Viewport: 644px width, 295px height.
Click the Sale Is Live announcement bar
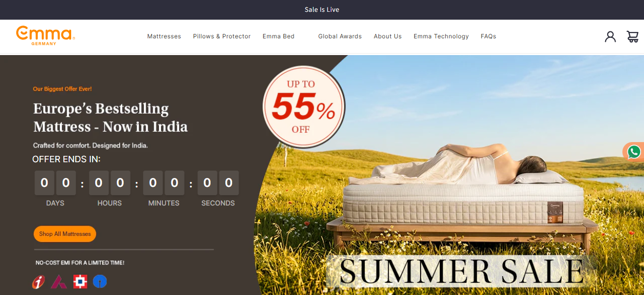coord(322,10)
